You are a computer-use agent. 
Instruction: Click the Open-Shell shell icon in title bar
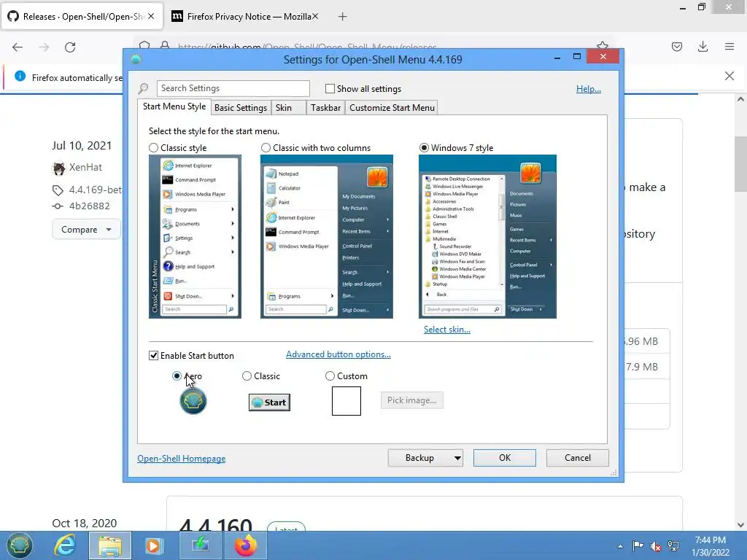136,60
